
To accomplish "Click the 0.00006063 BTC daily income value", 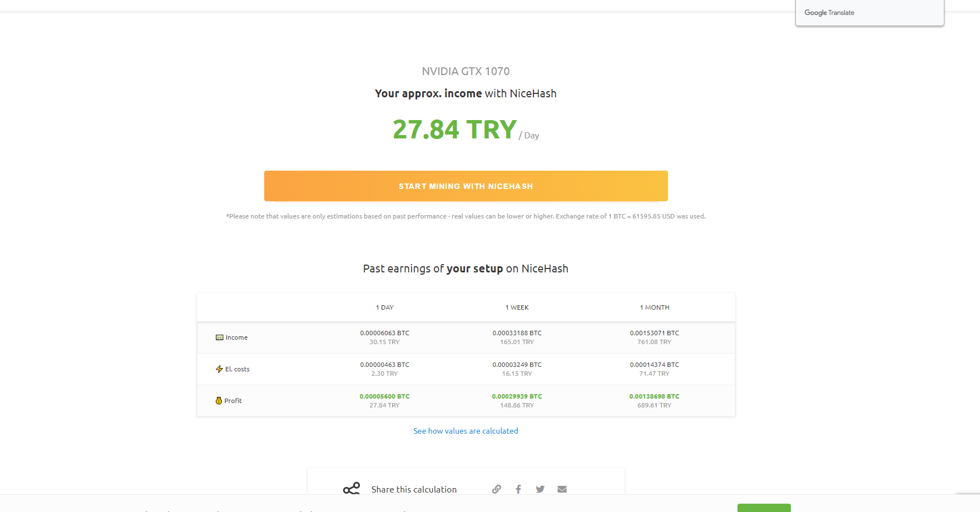I will point(385,333).
